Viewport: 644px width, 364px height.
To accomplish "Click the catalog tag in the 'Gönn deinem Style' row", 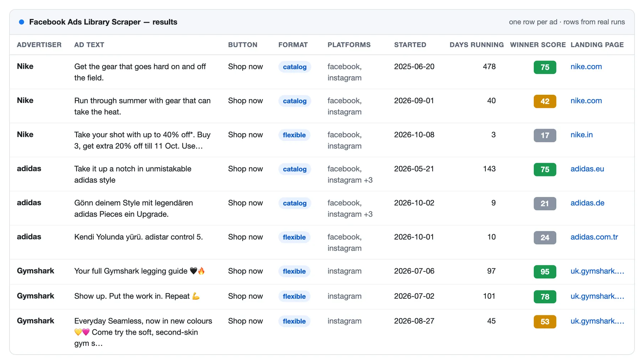I will click(x=294, y=203).
